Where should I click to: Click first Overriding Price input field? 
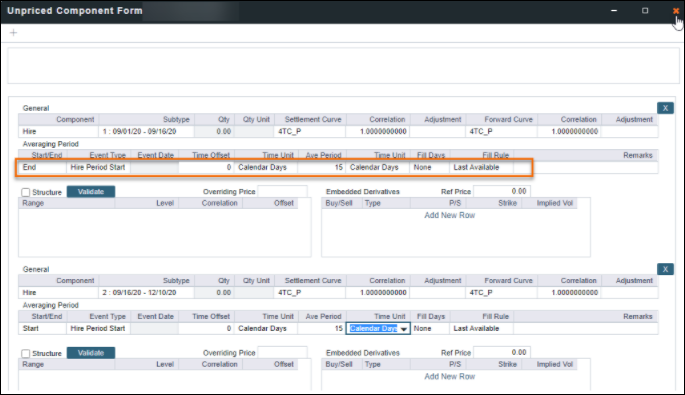tap(282, 191)
